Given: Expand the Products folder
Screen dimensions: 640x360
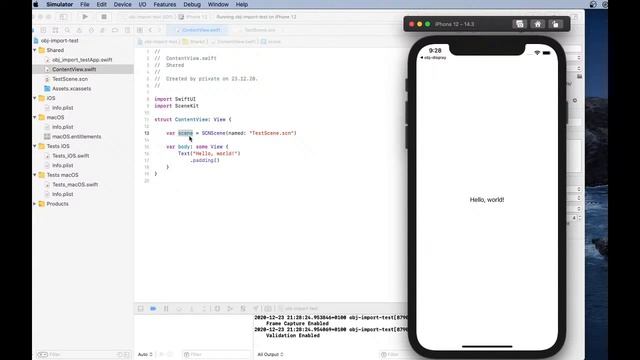Looking at the screenshot, I should point(35,204).
